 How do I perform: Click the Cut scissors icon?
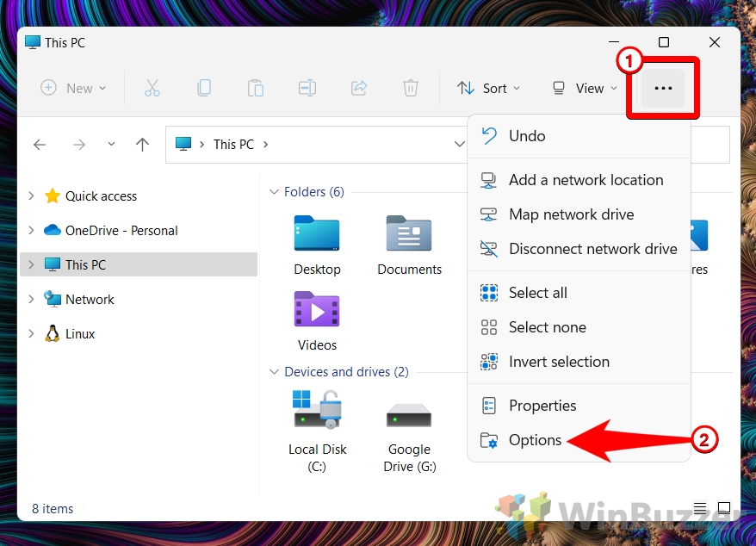pyautogui.click(x=152, y=88)
